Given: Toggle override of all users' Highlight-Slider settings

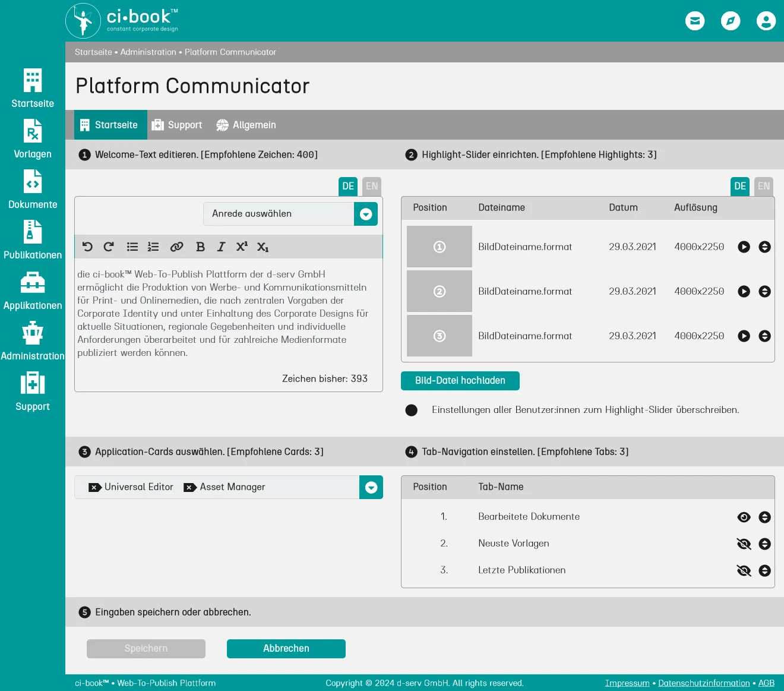Looking at the screenshot, I should pyautogui.click(x=411, y=410).
